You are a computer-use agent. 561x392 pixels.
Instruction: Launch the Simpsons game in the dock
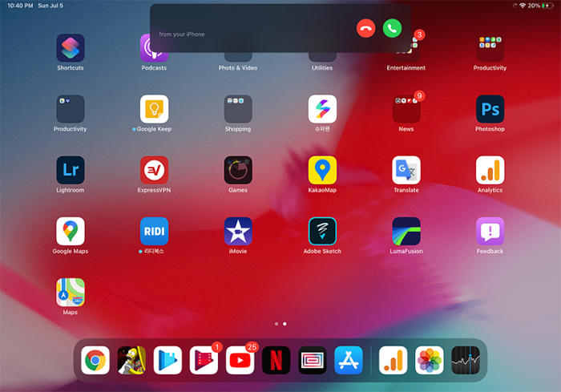pyautogui.click(x=131, y=360)
